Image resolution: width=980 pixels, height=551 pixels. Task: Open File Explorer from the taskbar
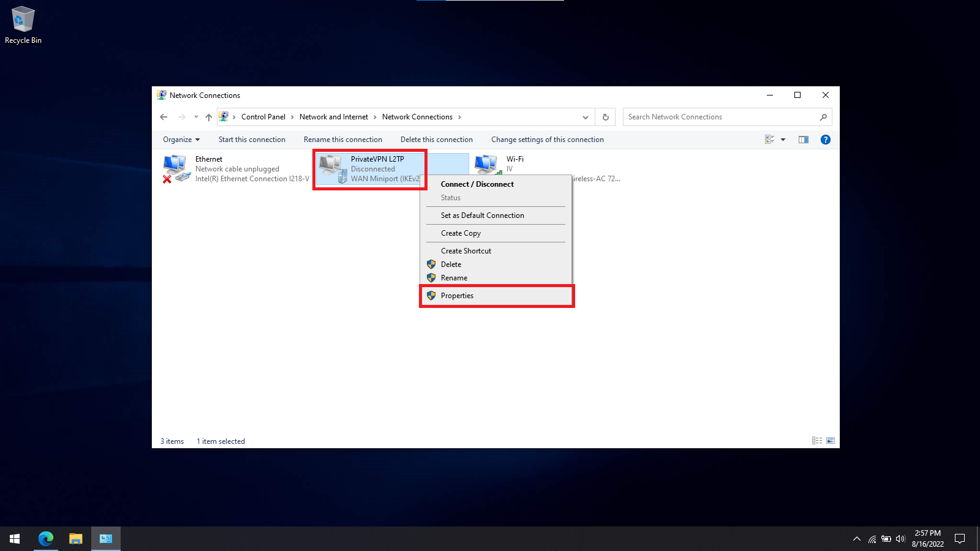tap(75, 539)
